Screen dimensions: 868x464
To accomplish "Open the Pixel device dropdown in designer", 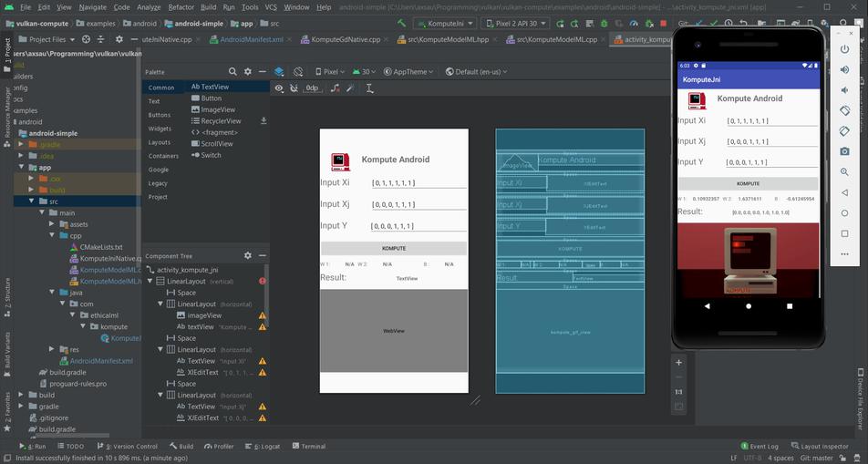I will (x=330, y=71).
